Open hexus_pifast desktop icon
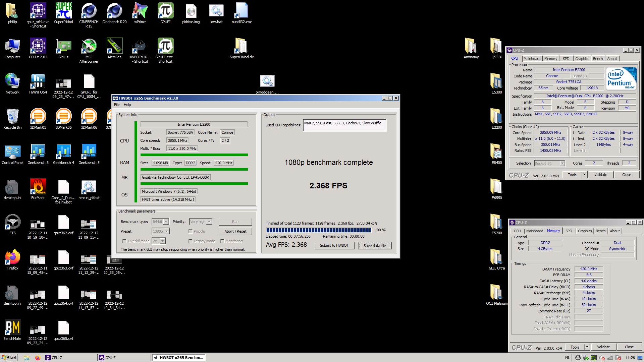The width and height of the screenshot is (644, 362). (x=89, y=189)
